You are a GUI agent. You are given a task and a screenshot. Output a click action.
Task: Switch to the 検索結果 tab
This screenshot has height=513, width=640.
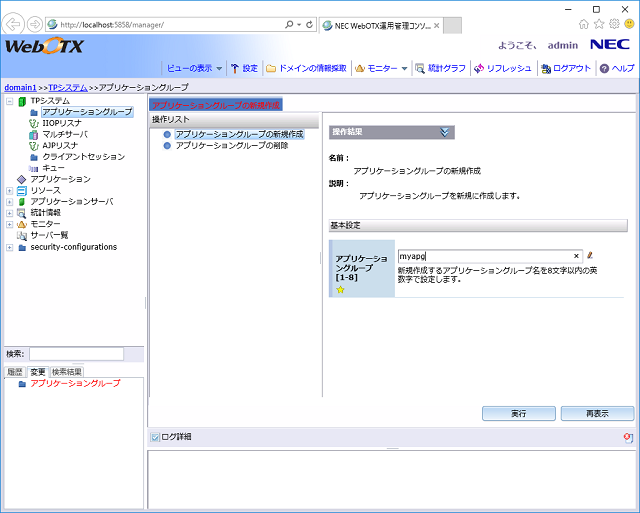point(67,372)
